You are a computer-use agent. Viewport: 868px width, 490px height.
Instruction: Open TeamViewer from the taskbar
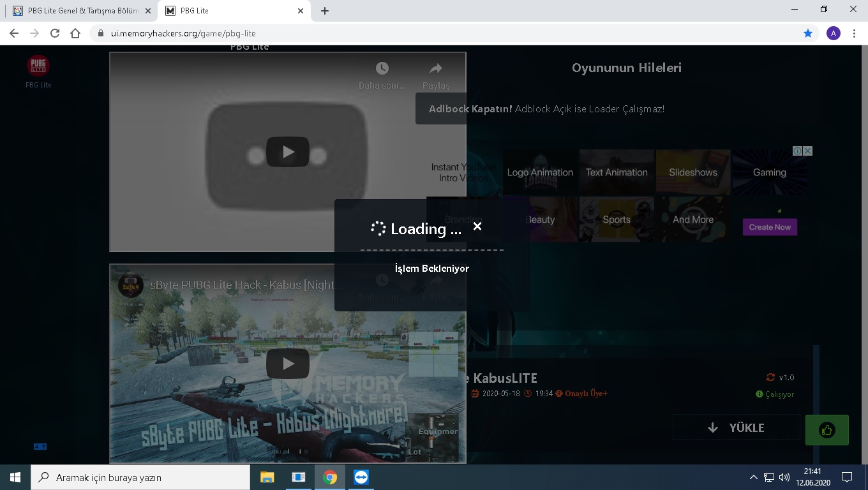361,477
